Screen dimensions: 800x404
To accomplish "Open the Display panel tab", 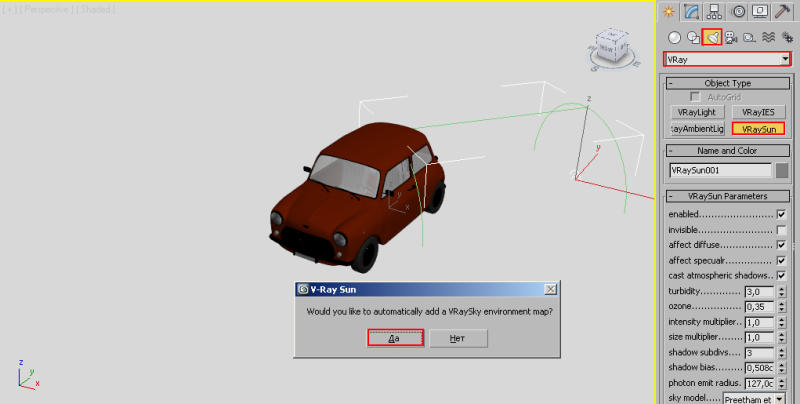I will 760,11.
